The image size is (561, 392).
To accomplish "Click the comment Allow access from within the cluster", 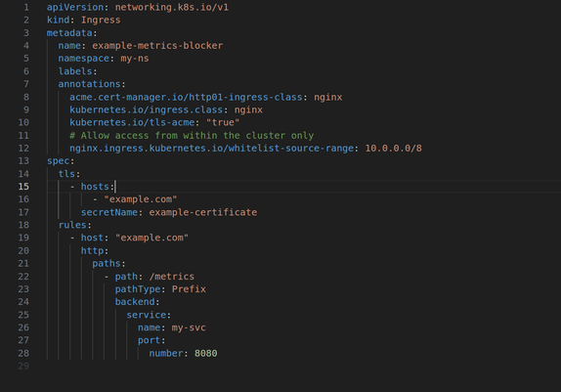I will pyautogui.click(x=192, y=135).
